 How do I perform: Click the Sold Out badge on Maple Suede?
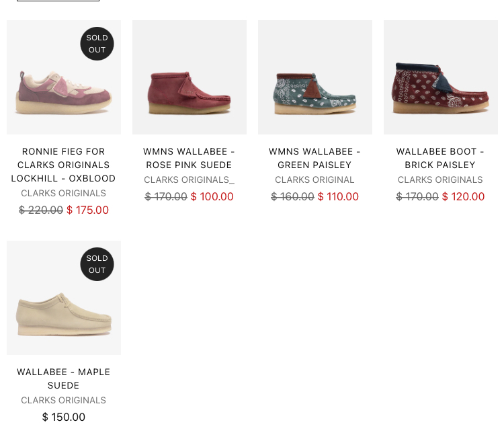tap(97, 264)
